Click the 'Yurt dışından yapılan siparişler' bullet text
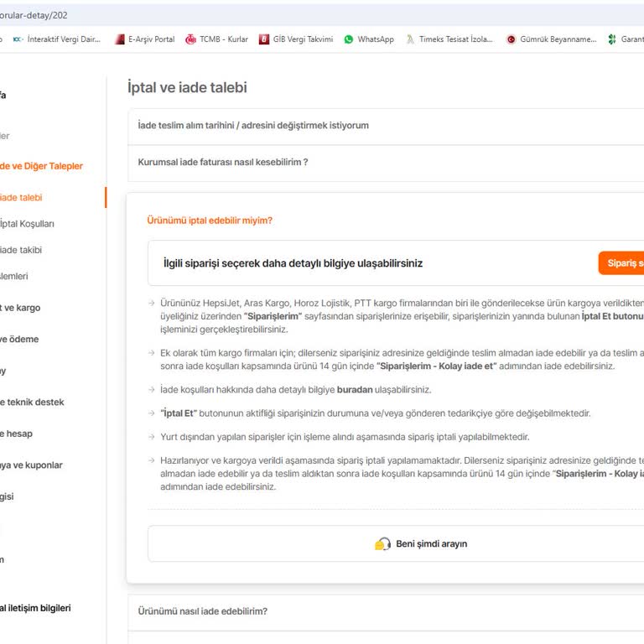 pyautogui.click(x=345, y=437)
